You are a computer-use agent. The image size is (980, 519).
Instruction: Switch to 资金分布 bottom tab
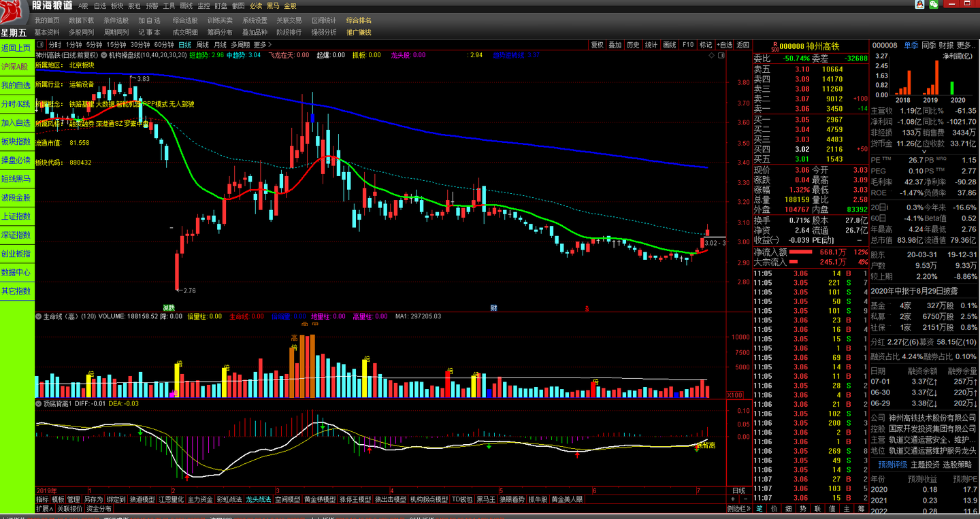pyautogui.click(x=99, y=509)
